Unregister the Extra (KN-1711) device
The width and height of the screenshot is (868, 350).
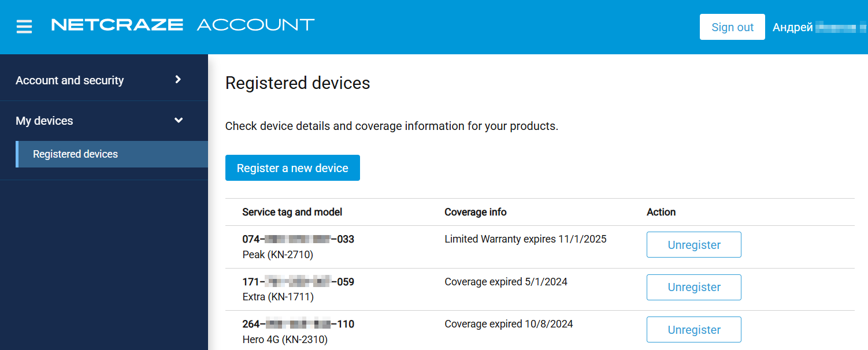coord(693,287)
